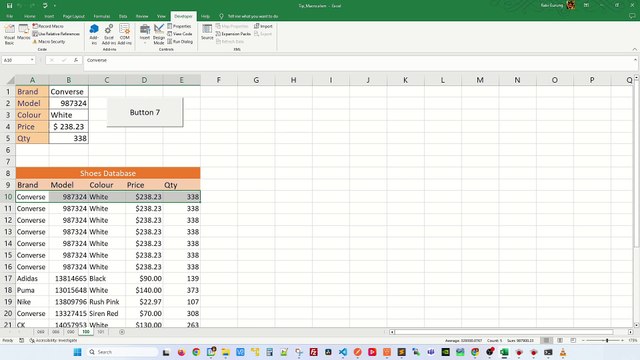Collapse the ribbon
Screen dimensions: 640x360
635,49
